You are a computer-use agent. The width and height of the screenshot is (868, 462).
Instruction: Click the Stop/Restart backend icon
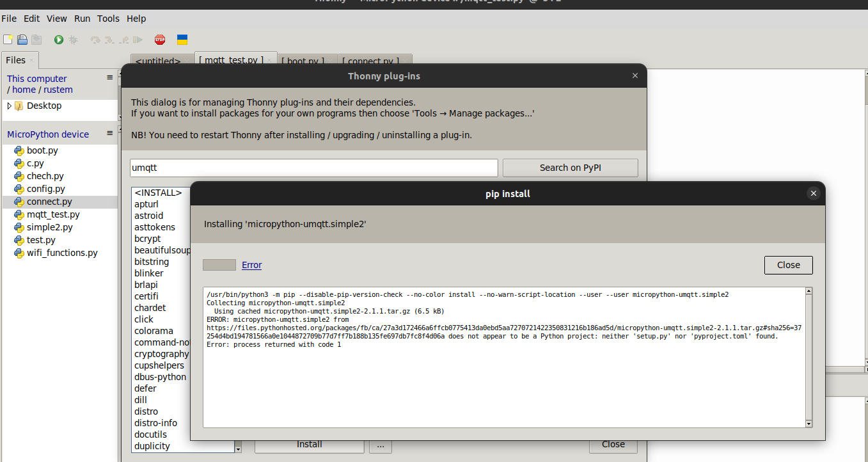(x=159, y=39)
